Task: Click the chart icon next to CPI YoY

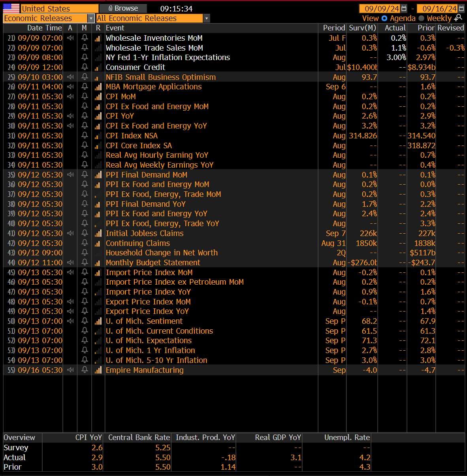Action: 98,116
